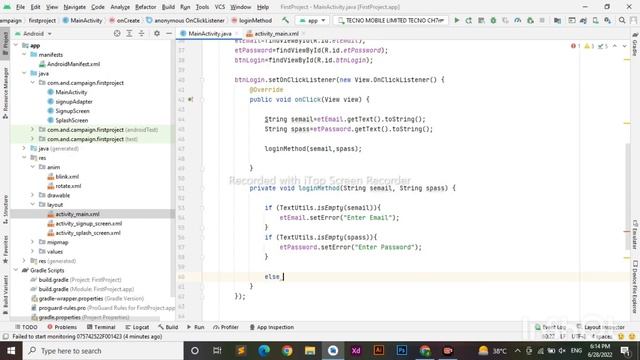Expand the mipmap folder
The width and height of the screenshot is (640, 360).
[x=33, y=242]
